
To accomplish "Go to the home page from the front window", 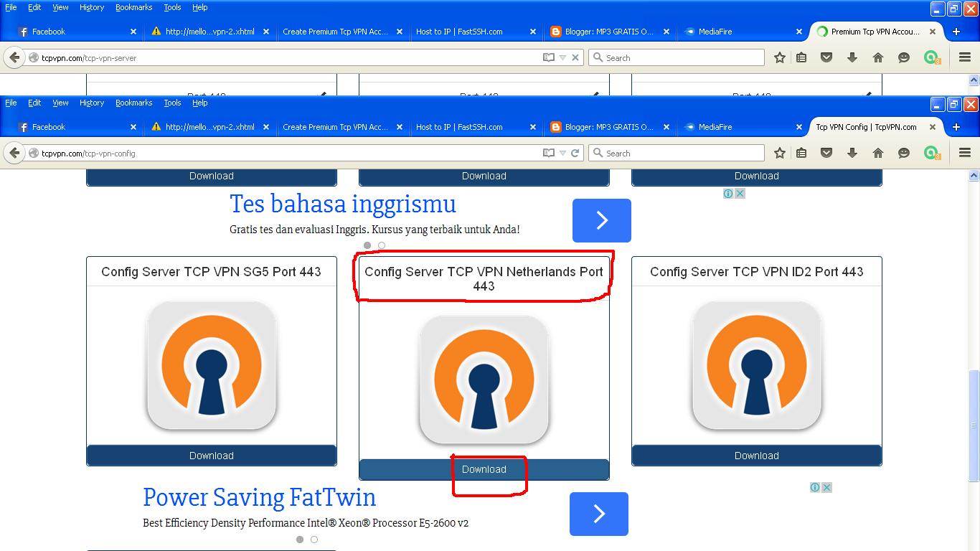I will point(878,153).
